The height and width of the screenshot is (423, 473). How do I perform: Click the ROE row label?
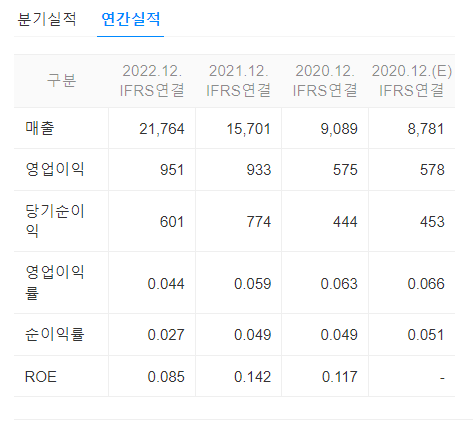click(x=41, y=377)
